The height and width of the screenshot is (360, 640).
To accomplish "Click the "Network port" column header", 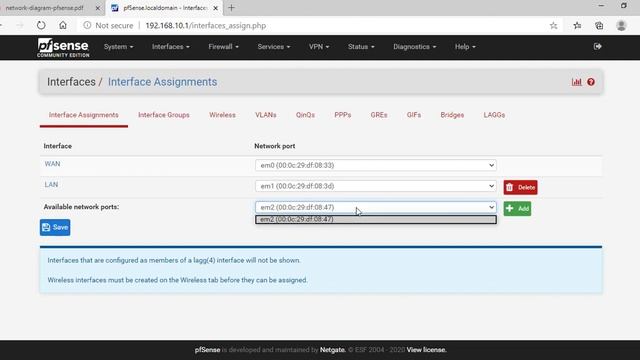I will coord(275,146).
